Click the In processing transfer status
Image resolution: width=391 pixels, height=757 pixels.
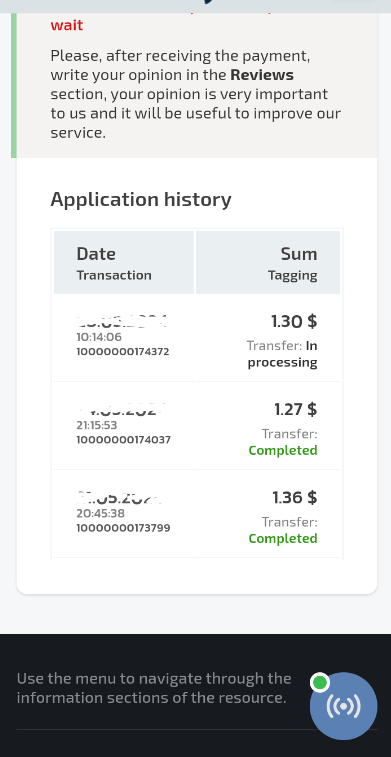(283, 354)
